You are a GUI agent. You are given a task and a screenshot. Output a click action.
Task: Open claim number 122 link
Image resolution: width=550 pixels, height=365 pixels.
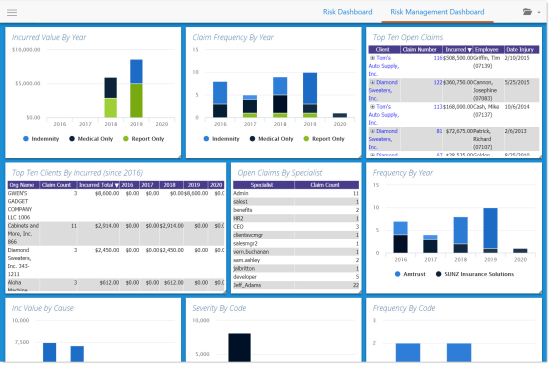point(438,82)
